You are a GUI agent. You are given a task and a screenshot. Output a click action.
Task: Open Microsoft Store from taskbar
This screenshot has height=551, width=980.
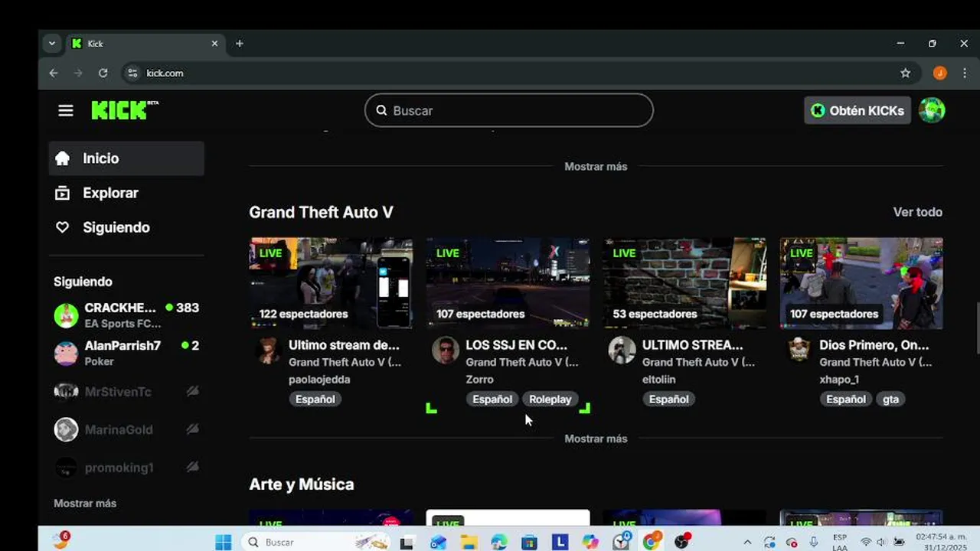pos(529,542)
